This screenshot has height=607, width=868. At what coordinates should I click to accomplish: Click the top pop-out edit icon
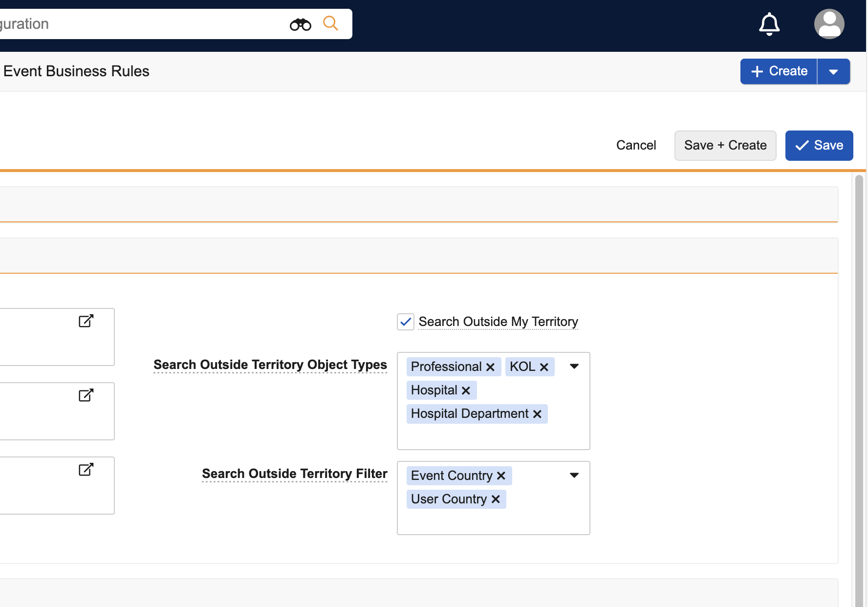(86, 321)
